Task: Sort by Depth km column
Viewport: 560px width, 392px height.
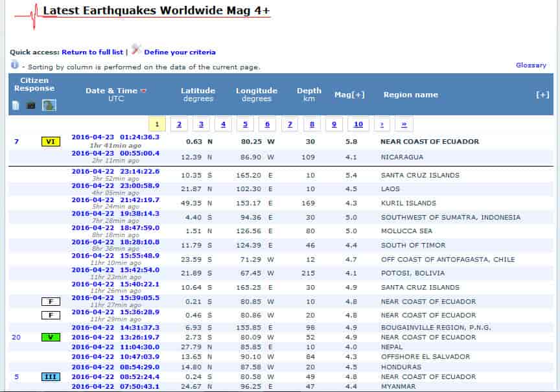Action: click(309, 94)
